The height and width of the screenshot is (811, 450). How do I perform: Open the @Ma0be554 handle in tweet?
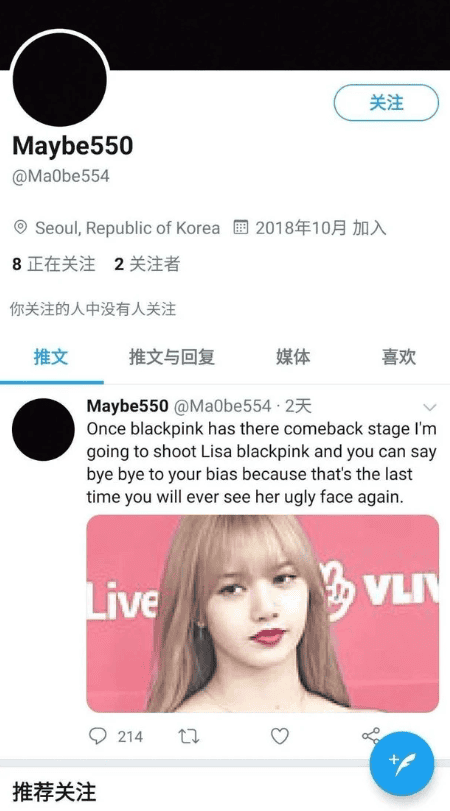(222, 406)
